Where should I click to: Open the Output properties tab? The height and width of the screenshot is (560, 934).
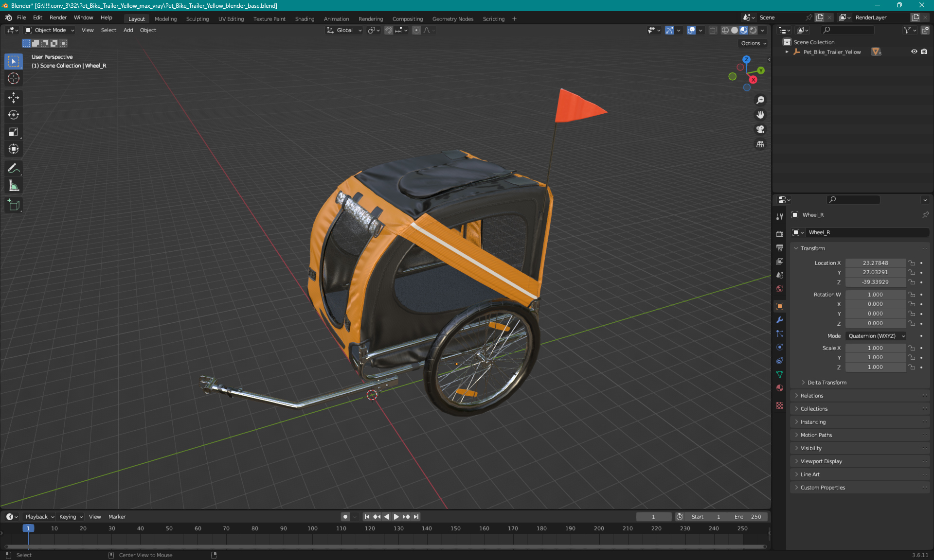pos(780,247)
